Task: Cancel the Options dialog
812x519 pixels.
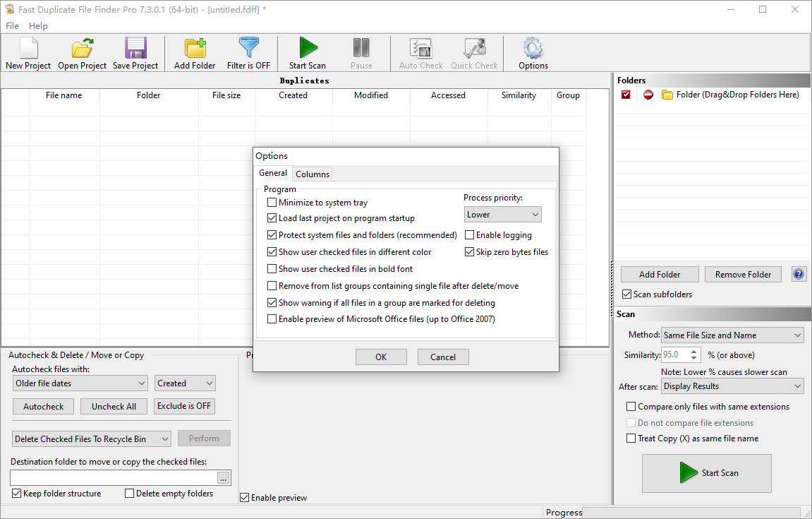Action: coord(443,357)
